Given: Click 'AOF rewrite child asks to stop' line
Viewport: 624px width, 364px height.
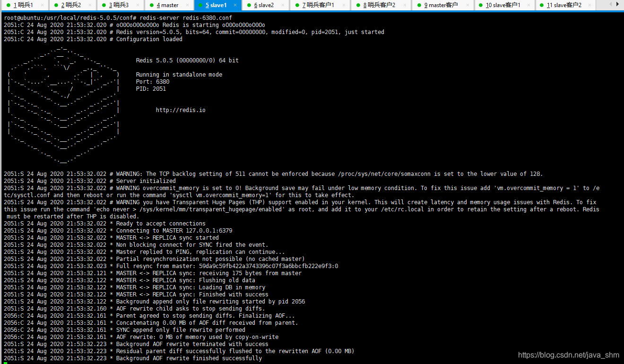Looking at the screenshot, I should point(134,309).
